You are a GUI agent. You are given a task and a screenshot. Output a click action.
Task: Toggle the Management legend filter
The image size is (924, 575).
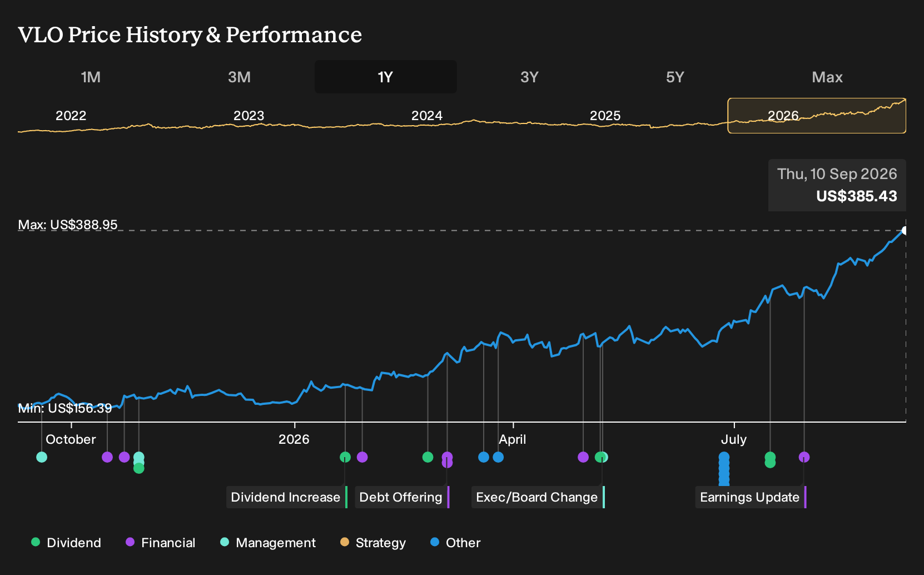pyautogui.click(x=268, y=543)
